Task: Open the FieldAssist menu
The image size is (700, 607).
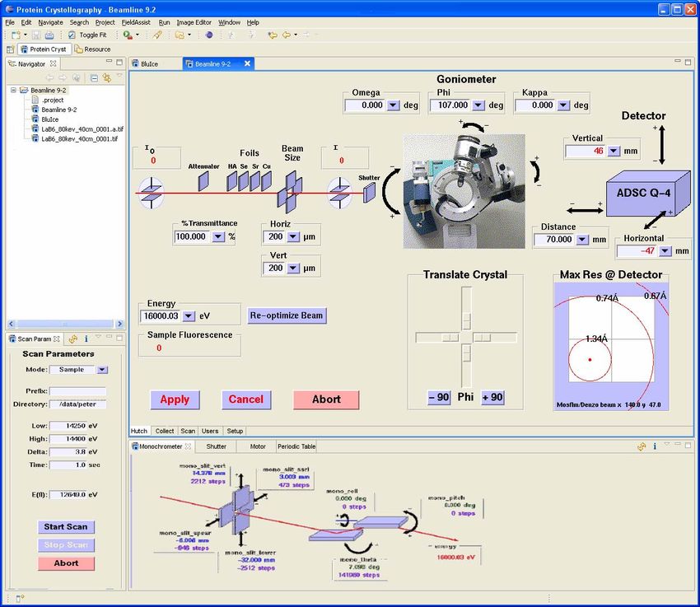Action: (x=136, y=22)
